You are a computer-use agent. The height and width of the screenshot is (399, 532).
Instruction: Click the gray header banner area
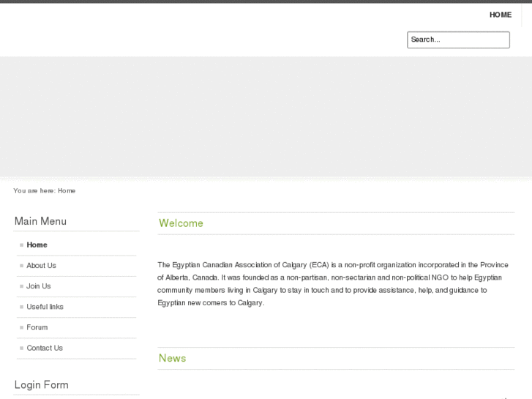pos(266,116)
